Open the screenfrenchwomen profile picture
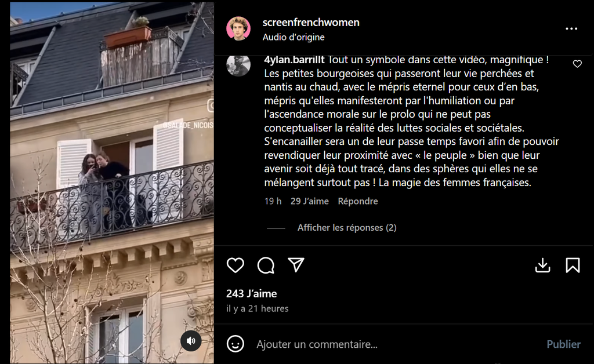Image resolution: width=594 pixels, height=364 pixels. click(x=238, y=28)
